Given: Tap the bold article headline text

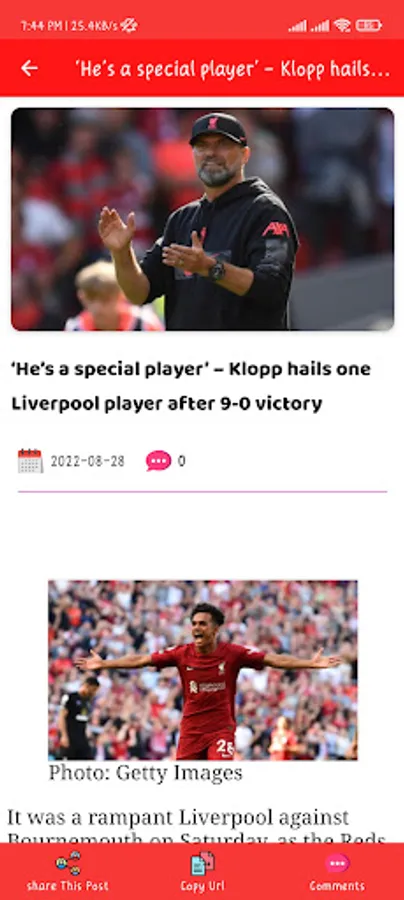Looking at the screenshot, I should [x=191, y=386].
